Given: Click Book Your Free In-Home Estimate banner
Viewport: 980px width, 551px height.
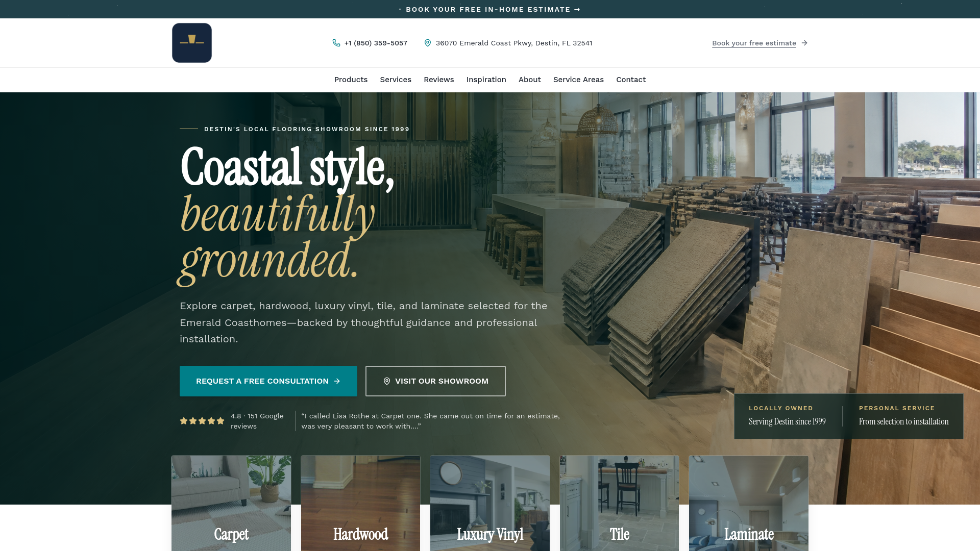Looking at the screenshot, I should 490,9.
